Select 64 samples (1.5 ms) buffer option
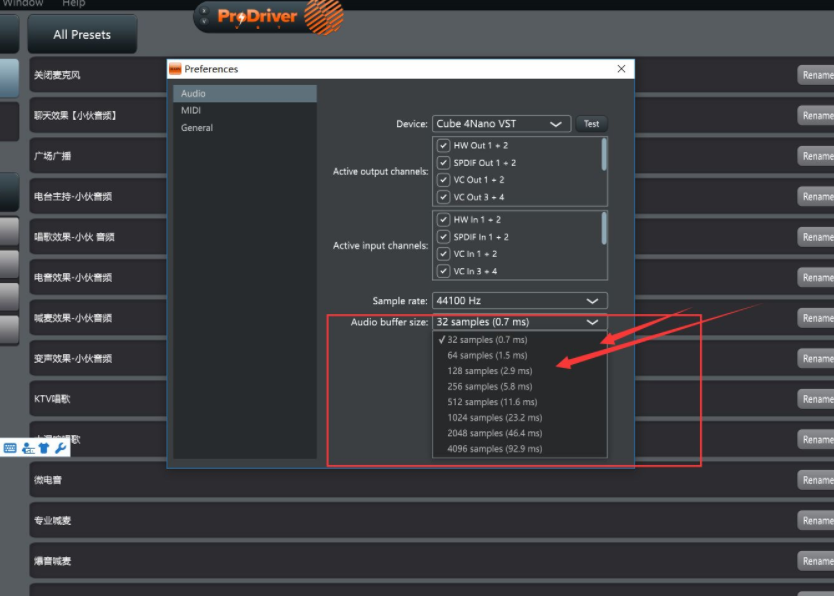This screenshot has width=834, height=596. [x=520, y=355]
